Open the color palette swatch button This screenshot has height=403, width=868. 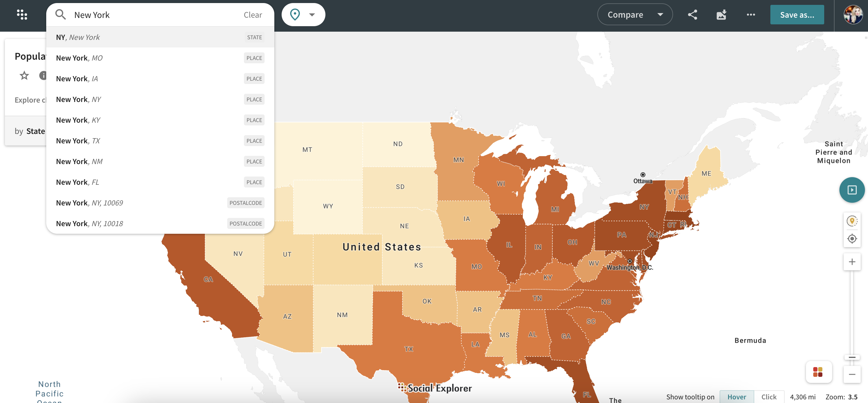(x=818, y=372)
